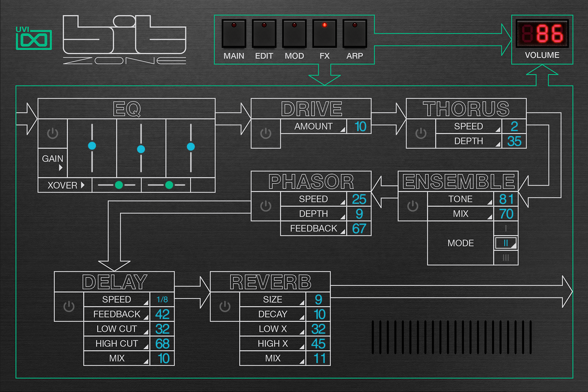Viewport: 588px width, 392px height.
Task: Click the Bit Zone logo
Action: pyautogui.click(x=125, y=40)
